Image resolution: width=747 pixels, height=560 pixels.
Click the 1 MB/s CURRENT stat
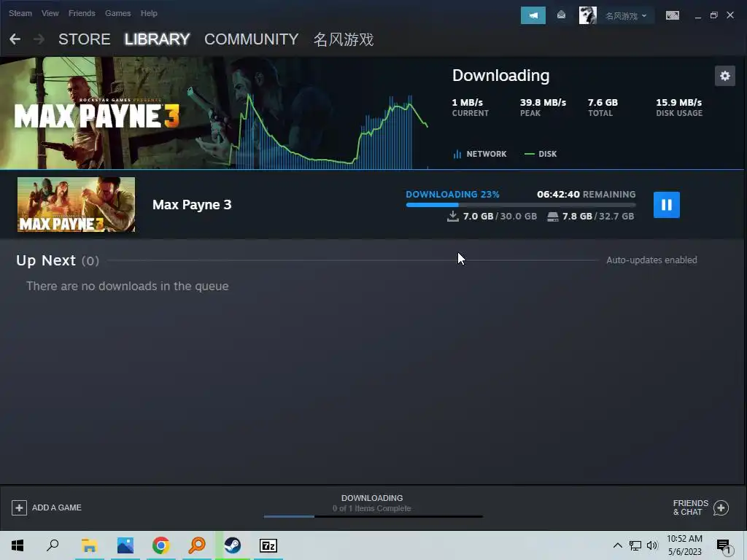(x=471, y=107)
